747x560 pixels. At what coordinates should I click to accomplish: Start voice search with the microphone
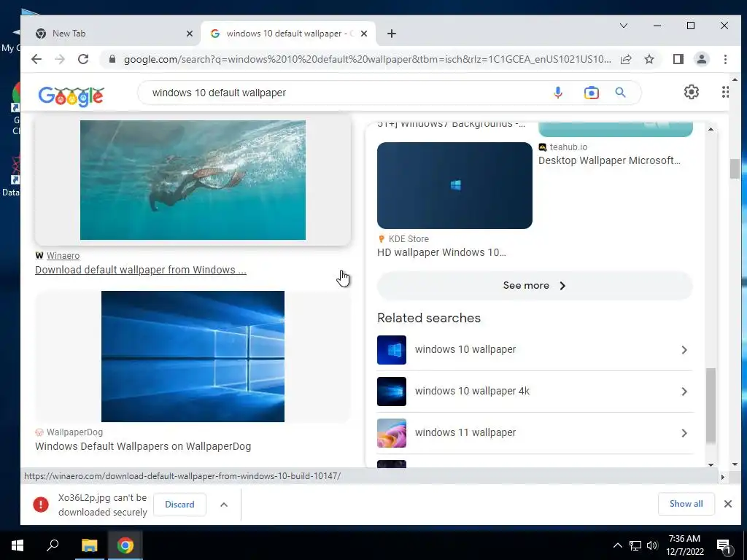(x=558, y=93)
